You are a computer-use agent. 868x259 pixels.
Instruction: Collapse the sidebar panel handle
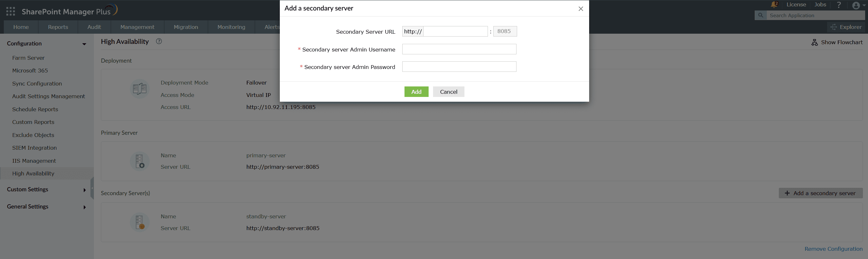[92, 188]
